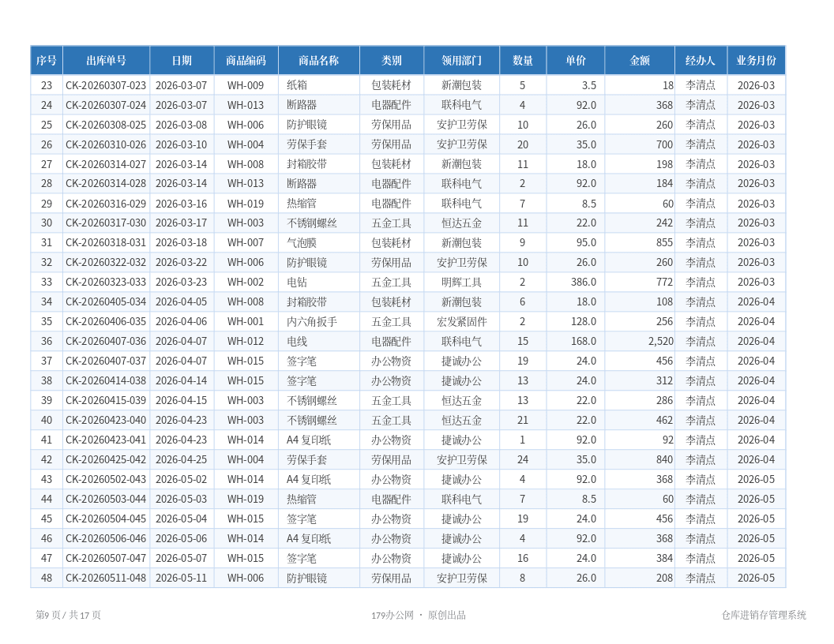
Task: Select the department cell 宏发紧固件
Action: [462, 321]
